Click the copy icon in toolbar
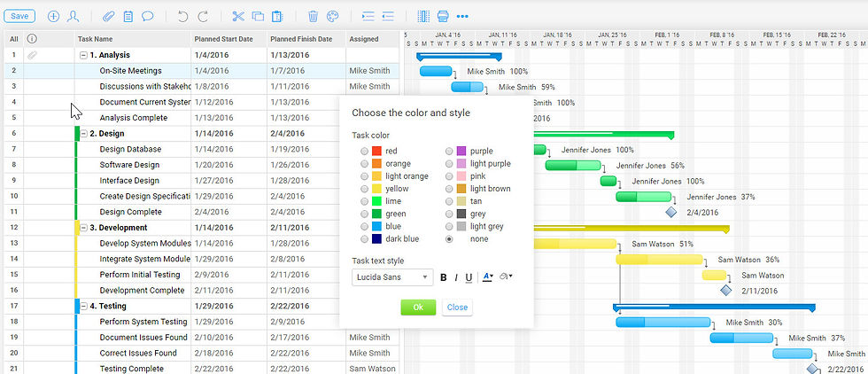The width and height of the screenshot is (868, 374). (258, 16)
